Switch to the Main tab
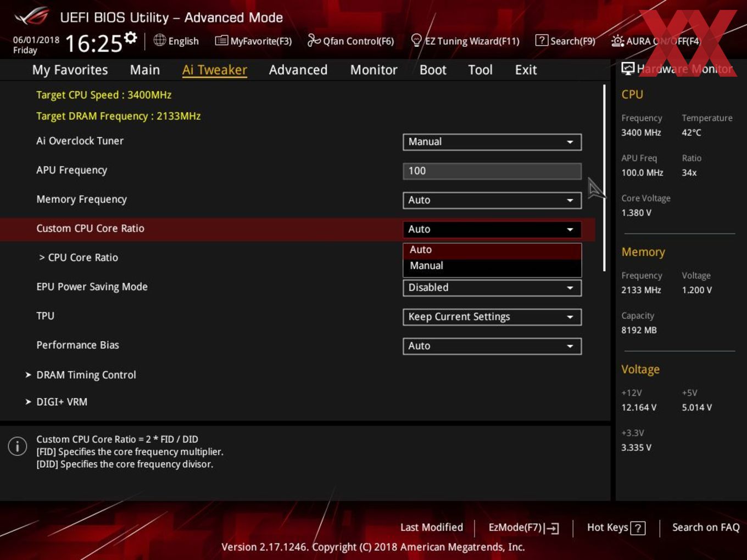 tap(145, 70)
